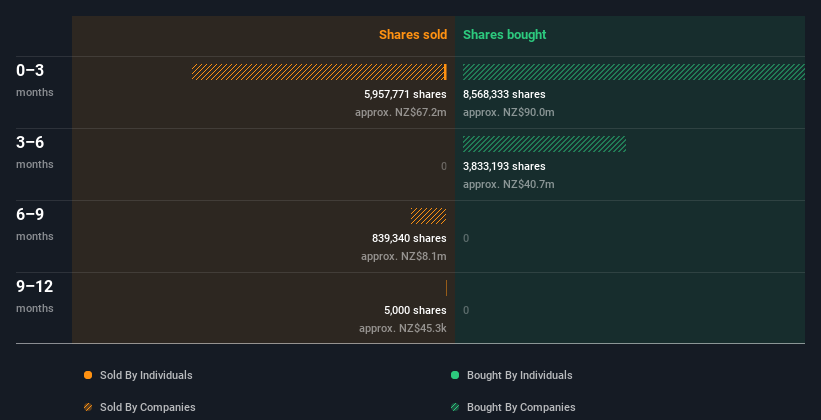Click the approx. NZ$8.1m text

[x=404, y=256]
